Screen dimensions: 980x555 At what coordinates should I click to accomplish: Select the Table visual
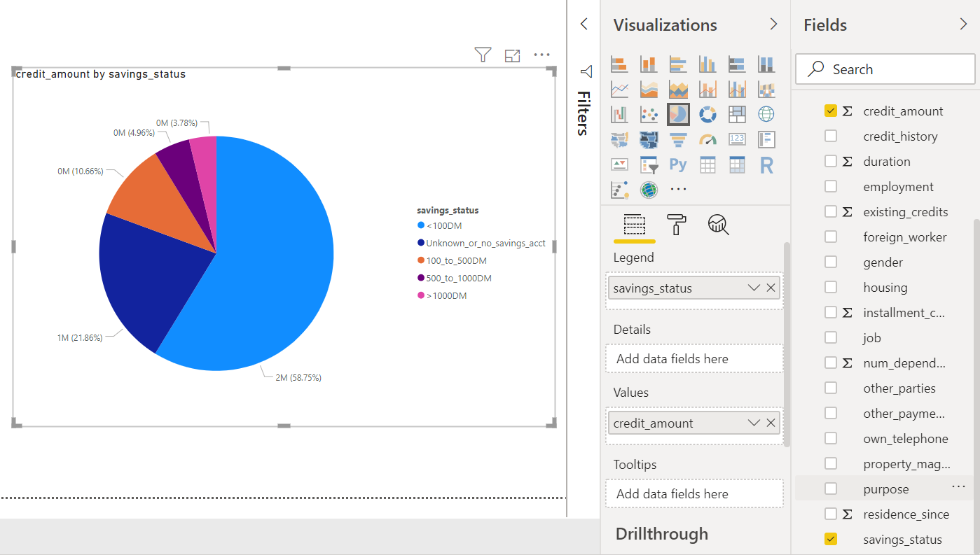tap(708, 164)
